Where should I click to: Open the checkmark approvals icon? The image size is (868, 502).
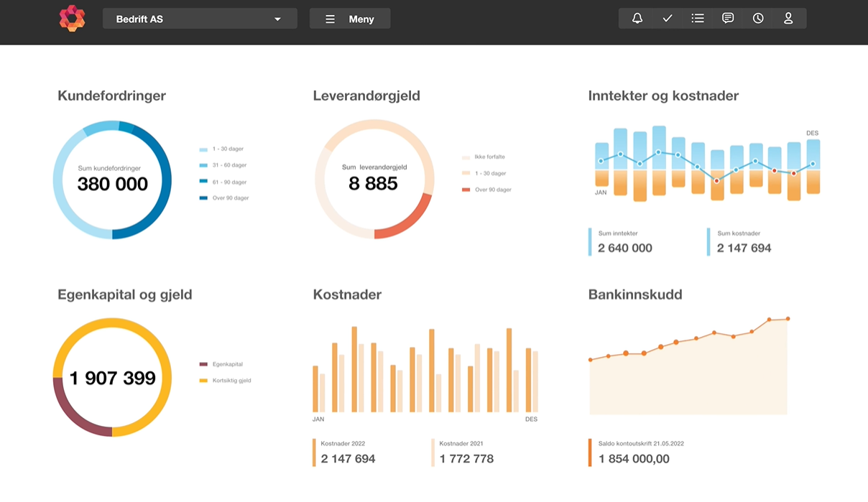click(x=668, y=19)
